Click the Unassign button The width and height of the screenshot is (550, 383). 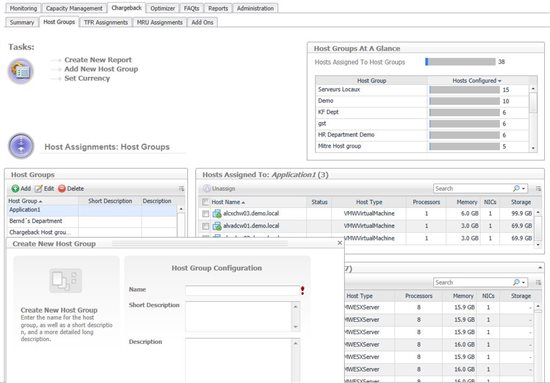219,189
